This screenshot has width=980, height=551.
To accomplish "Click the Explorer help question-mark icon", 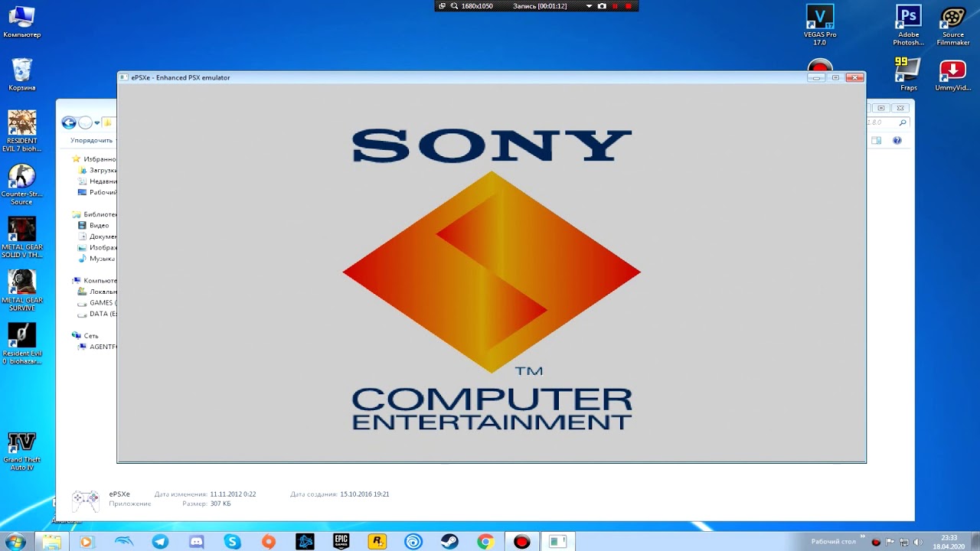I will 897,140.
